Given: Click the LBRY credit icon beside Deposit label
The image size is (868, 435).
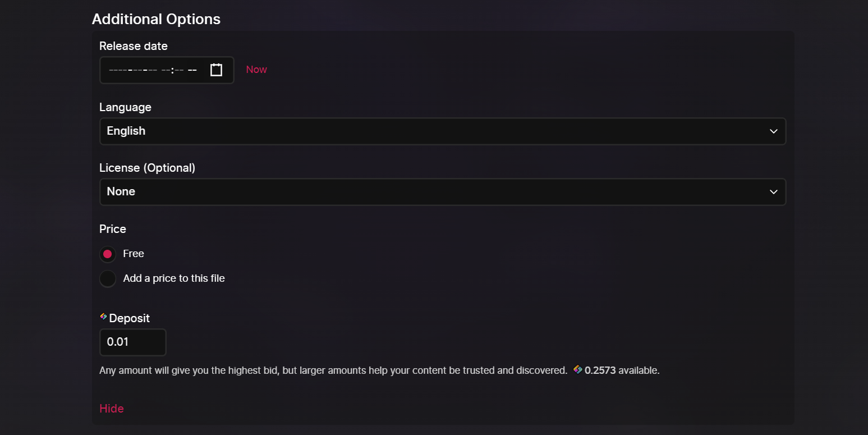Looking at the screenshot, I should 103,317.
